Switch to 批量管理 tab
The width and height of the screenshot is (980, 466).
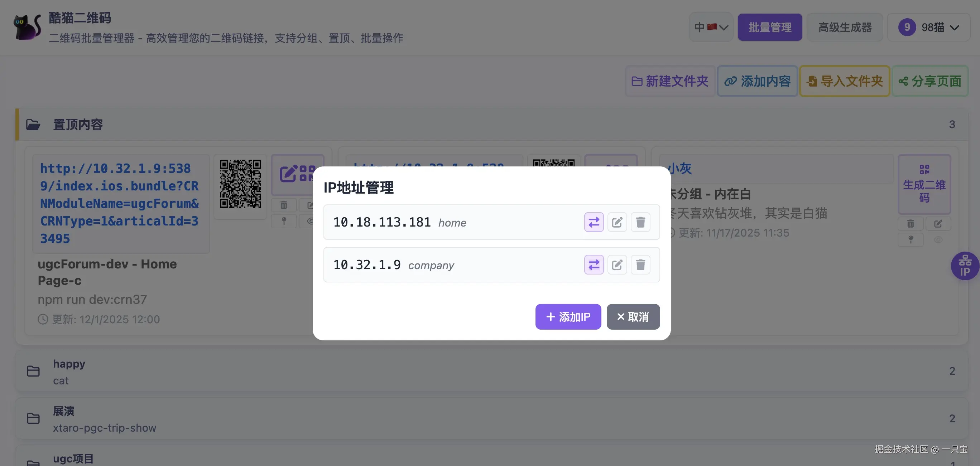(x=770, y=27)
